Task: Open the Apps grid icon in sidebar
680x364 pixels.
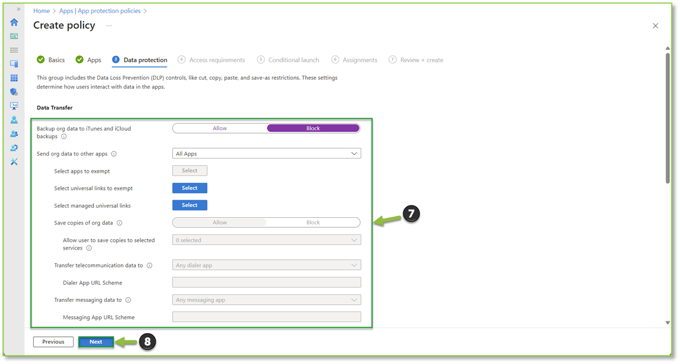Action: click(x=14, y=78)
